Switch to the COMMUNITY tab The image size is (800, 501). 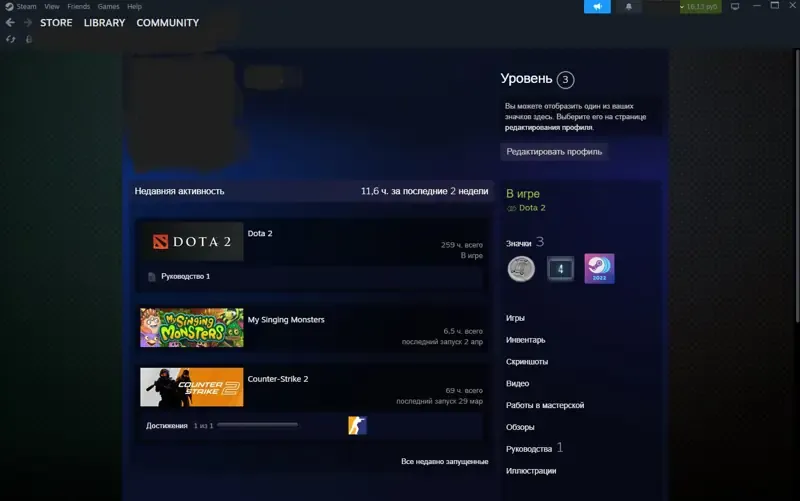pyautogui.click(x=167, y=23)
